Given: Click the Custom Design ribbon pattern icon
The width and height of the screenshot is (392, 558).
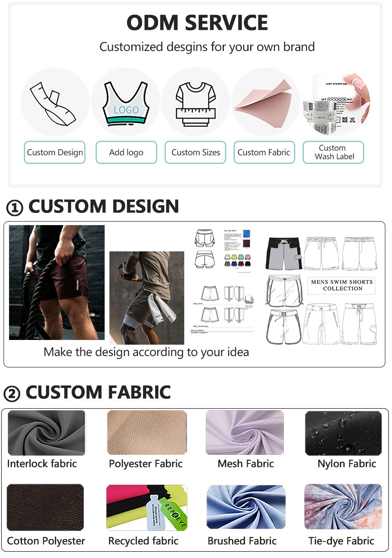Looking at the screenshot, I should (54, 104).
